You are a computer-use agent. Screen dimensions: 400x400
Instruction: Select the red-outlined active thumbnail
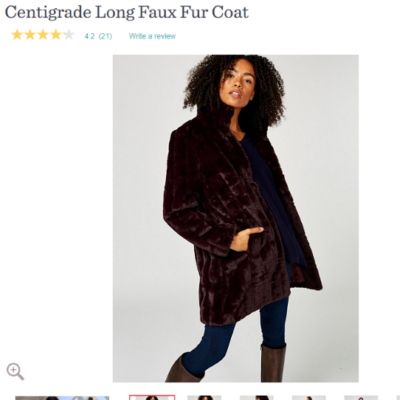point(152,397)
